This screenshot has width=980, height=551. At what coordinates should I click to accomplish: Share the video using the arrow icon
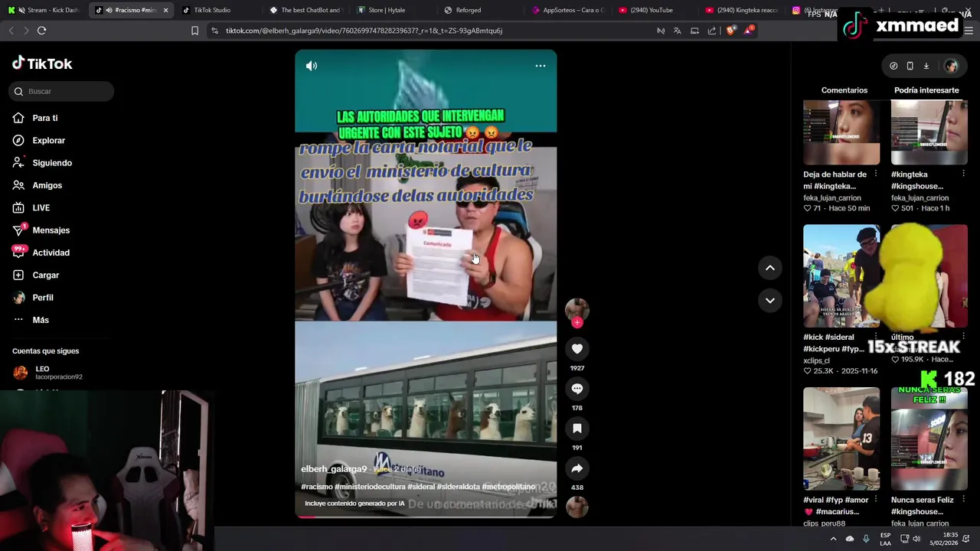[x=577, y=468]
